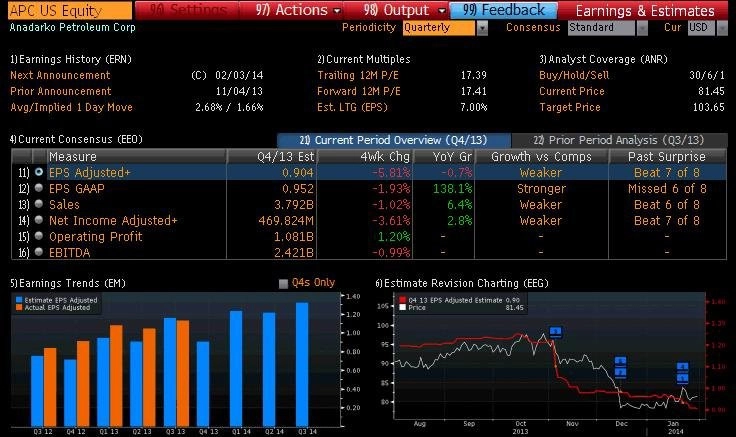Click the Q3 14 estimate bar in Earnings Trends
Viewport: 736px width, 437px height.
tap(302, 365)
